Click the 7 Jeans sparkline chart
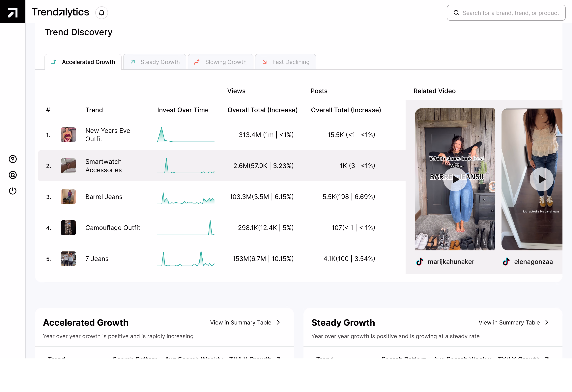The width and height of the screenshot is (572, 392). 186,259
